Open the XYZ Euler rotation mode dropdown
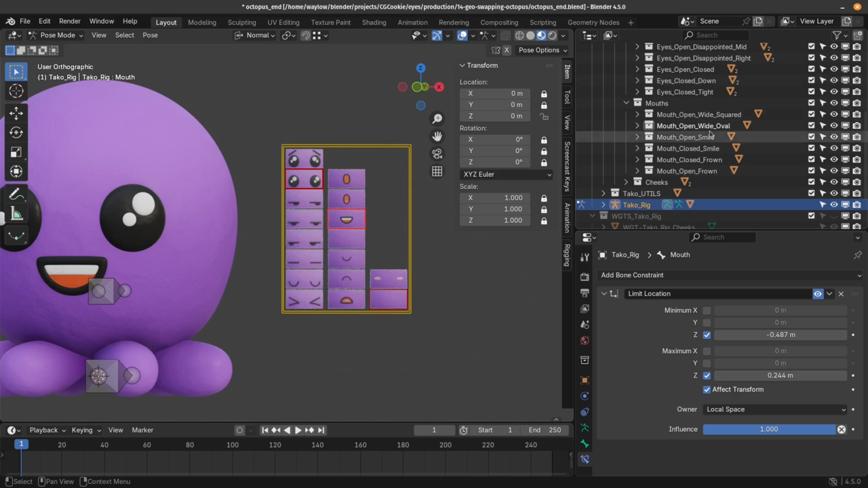Image resolution: width=868 pixels, height=488 pixels. [507, 174]
